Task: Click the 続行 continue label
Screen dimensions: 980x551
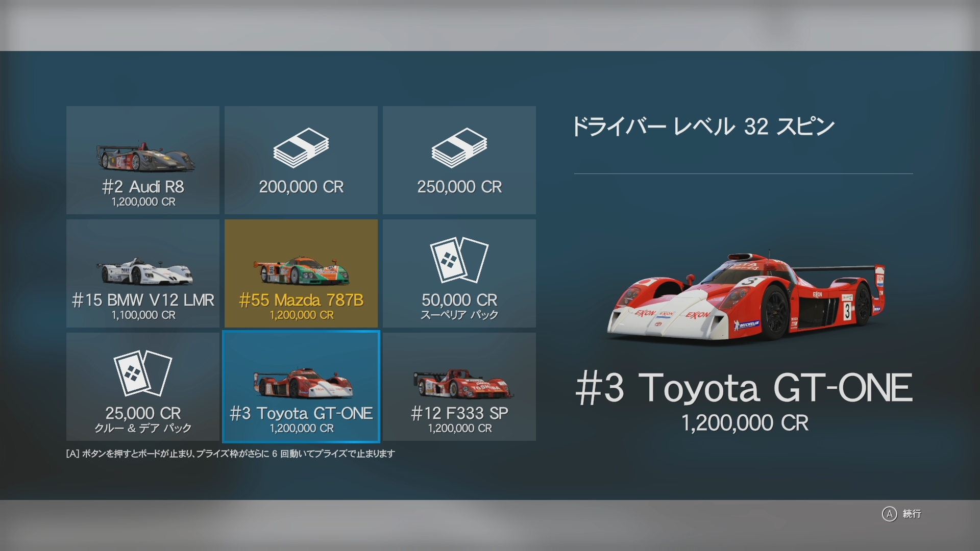Action: (912, 514)
